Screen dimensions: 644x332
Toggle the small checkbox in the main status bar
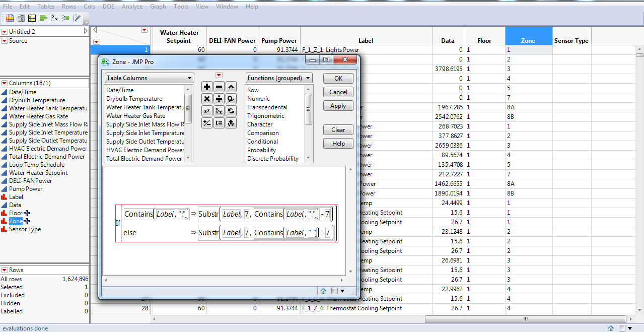tap(622, 328)
